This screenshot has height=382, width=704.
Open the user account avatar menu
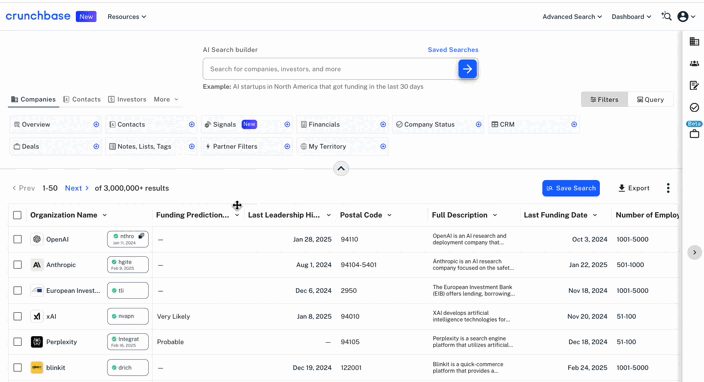tap(686, 17)
